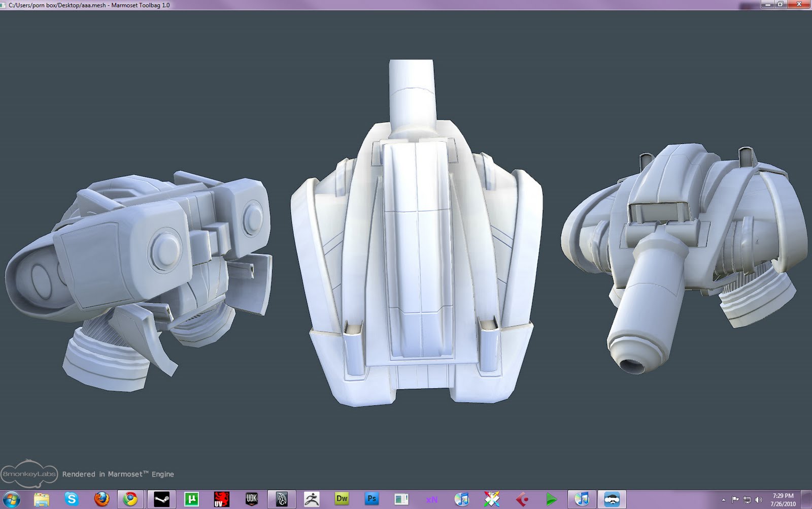
Task: Open µTorrent from the taskbar
Action: (192, 499)
